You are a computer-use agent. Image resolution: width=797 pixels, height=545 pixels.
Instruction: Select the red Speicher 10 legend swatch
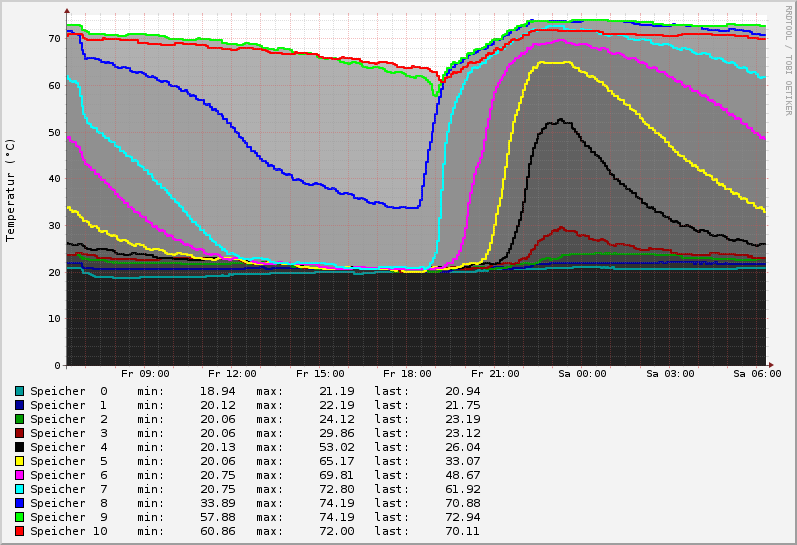pyautogui.click(x=19, y=531)
